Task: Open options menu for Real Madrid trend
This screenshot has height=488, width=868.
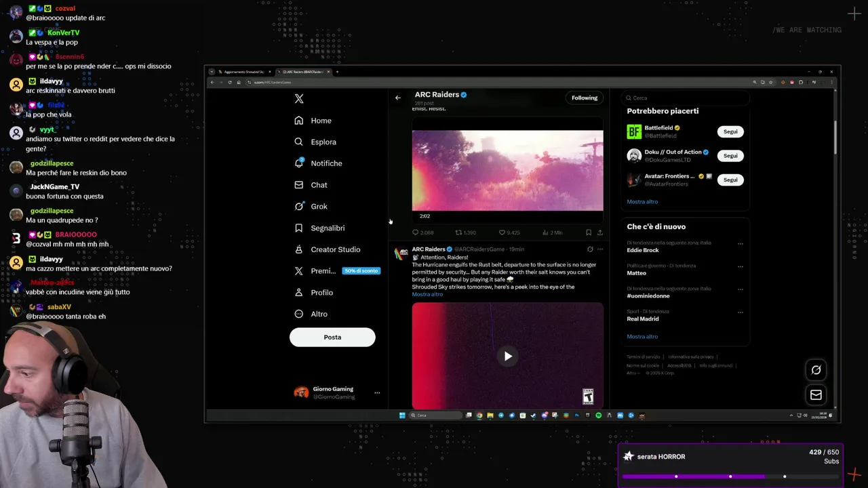Action: tap(740, 312)
